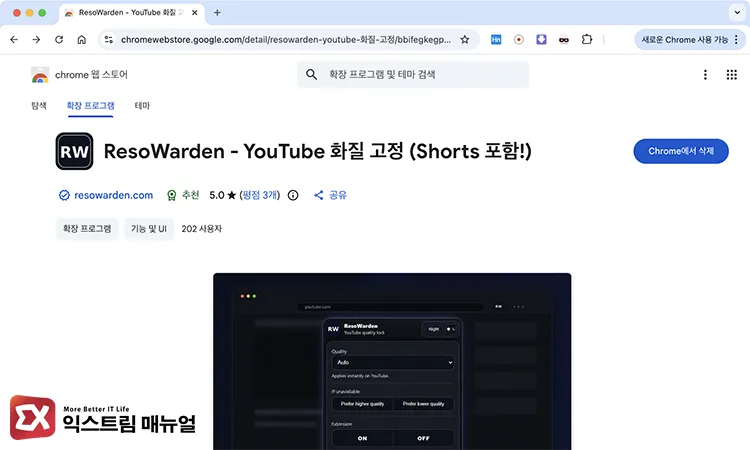This screenshot has height=450, width=750.
Task: Open the red record-dot extension icon
Action: click(x=518, y=40)
